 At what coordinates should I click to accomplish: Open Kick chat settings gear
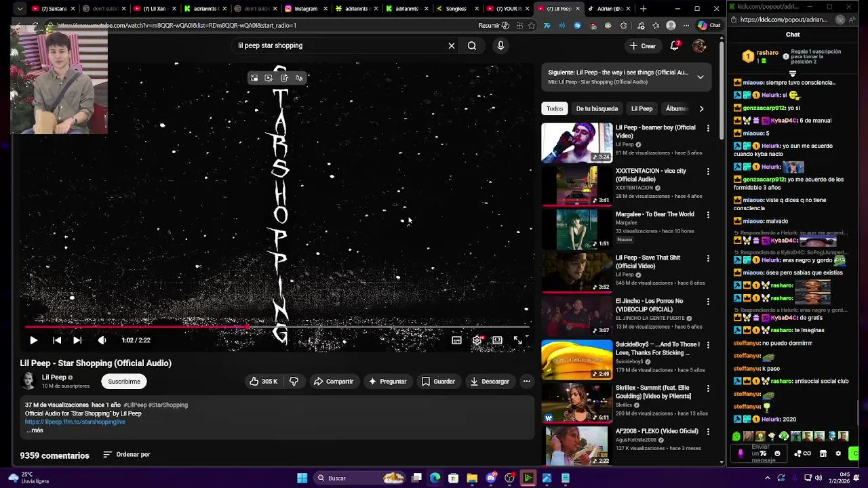[x=838, y=453]
